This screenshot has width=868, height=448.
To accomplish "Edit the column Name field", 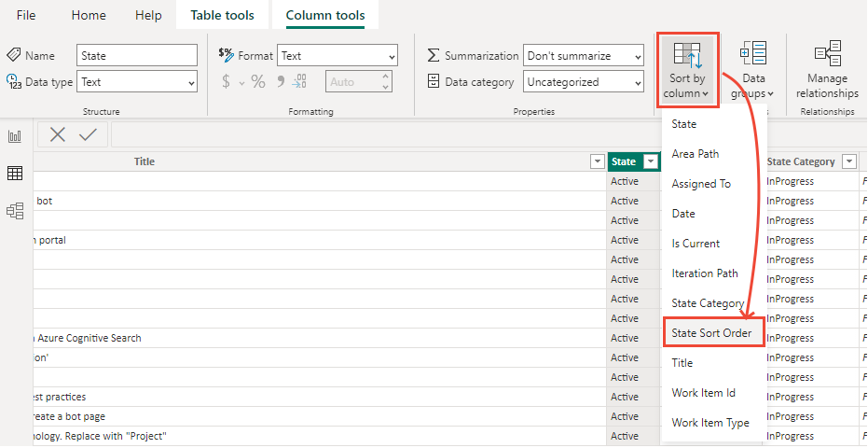I will 137,55.
